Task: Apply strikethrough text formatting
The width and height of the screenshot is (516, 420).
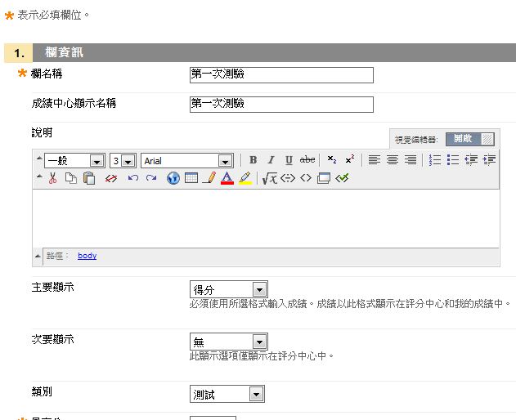Action: point(307,160)
